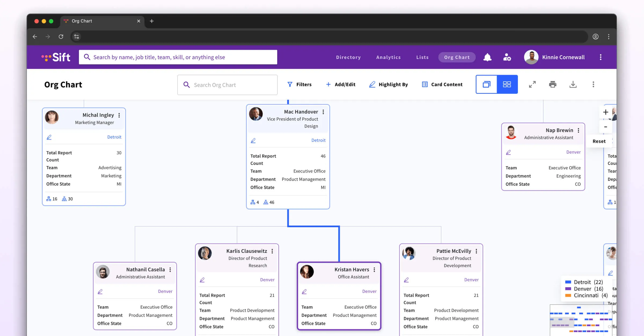Zoom out with the minus button
This screenshot has width=644, height=336.
(606, 127)
